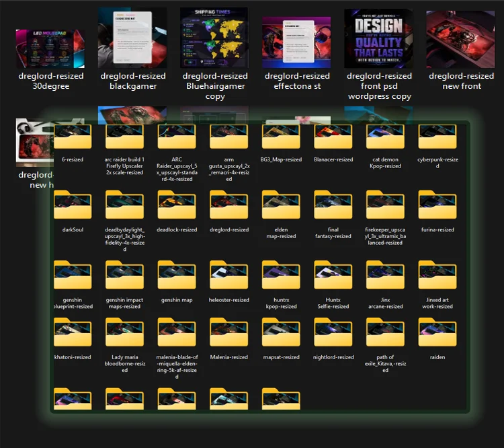Click the 'Blanacer-resized' folder label
504x448 pixels.
333,159
